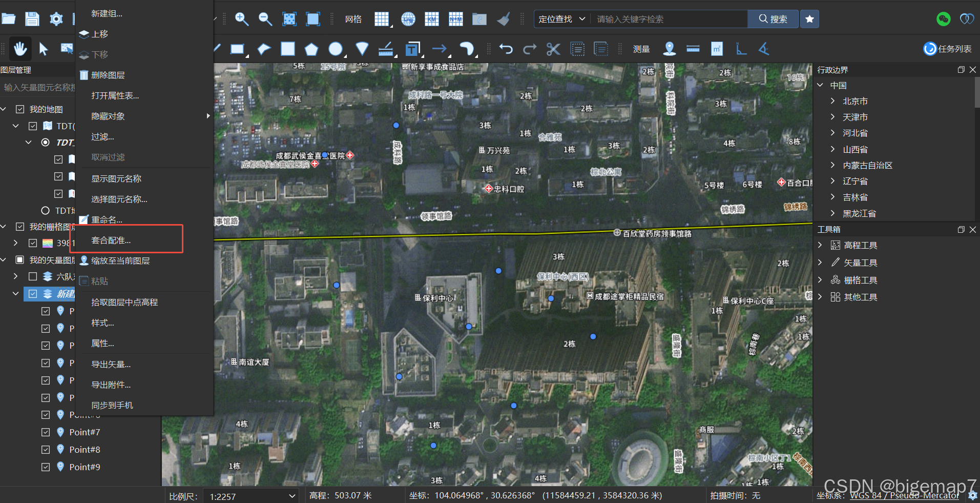
Task: Click the redo arrow icon
Action: [x=529, y=49]
